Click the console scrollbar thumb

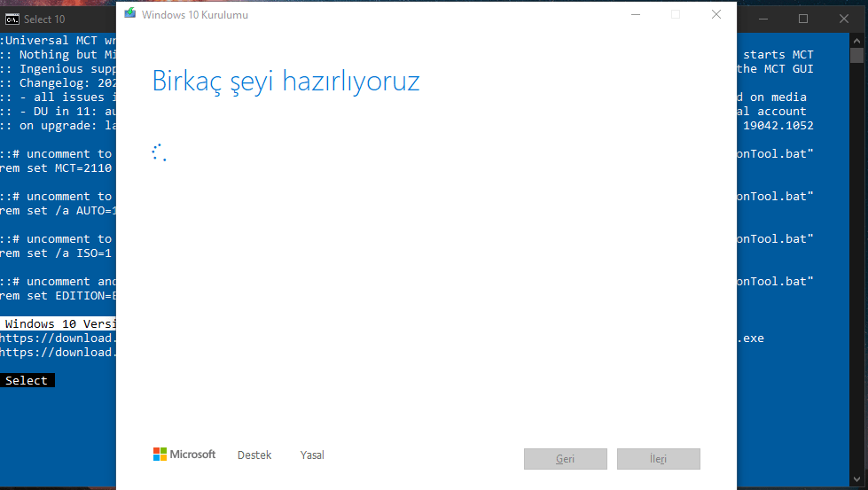coord(857,55)
